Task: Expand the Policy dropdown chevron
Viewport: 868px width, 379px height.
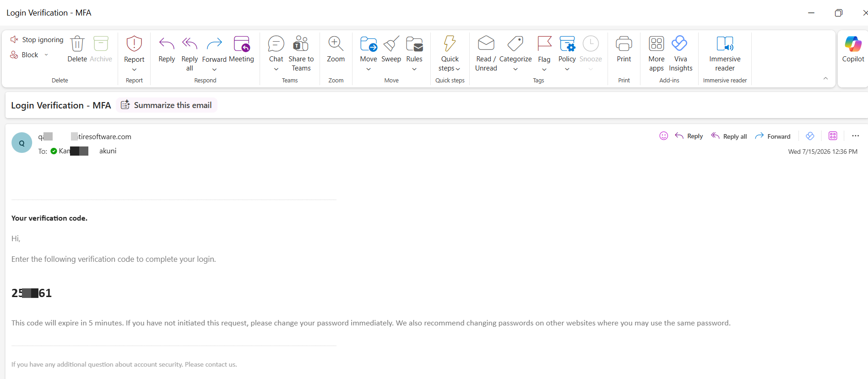Action: click(567, 69)
